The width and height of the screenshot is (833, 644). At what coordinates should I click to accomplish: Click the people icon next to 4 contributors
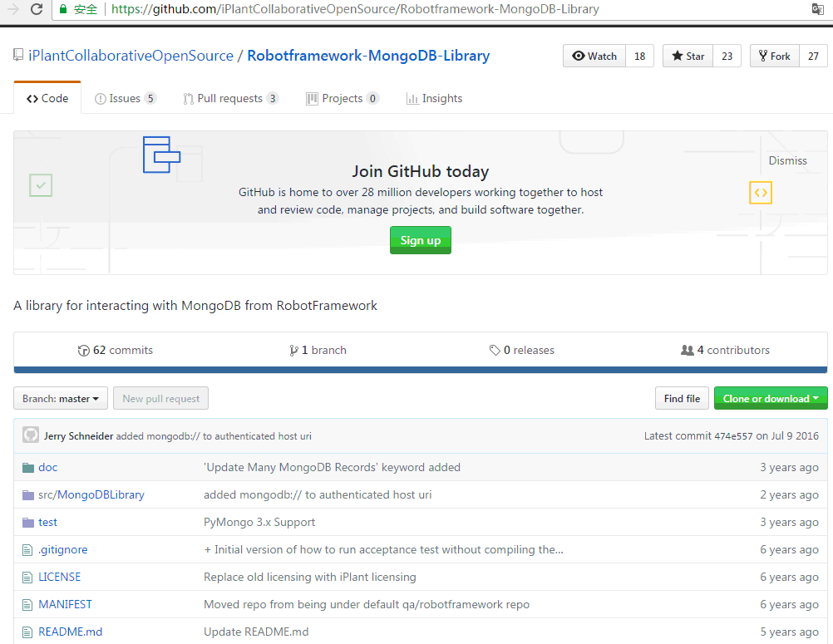(688, 351)
